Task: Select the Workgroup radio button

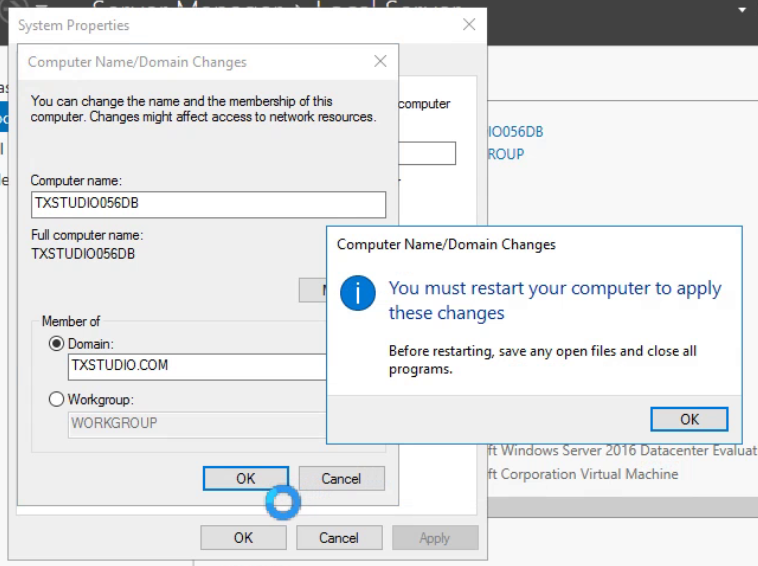Action: [57, 399]
